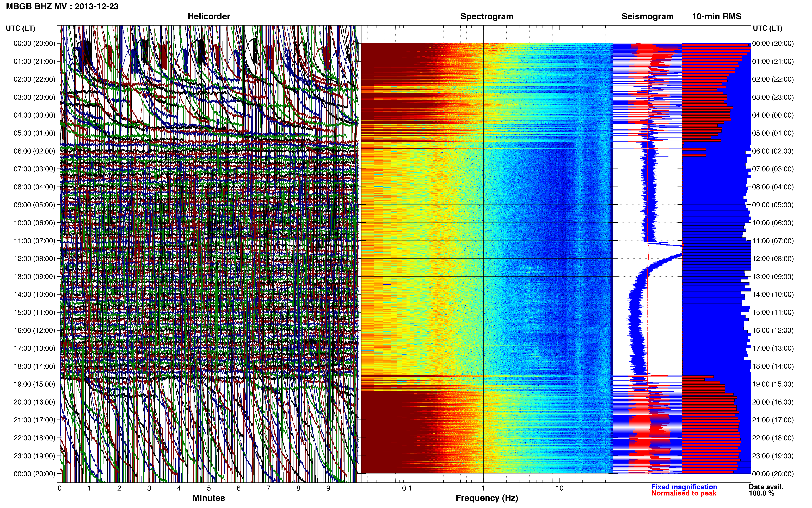Click 20:00 (16:00) on the Helicorder time axis

pos(34,402)
